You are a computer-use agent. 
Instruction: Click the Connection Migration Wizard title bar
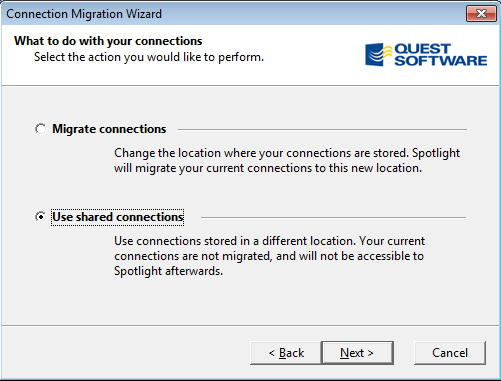(x=233, y=14)
